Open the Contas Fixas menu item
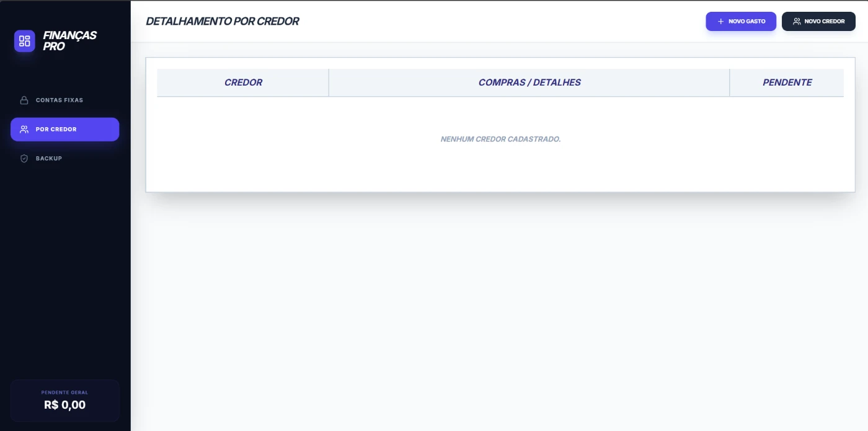868x431 pixels. [x=60, y=100]
